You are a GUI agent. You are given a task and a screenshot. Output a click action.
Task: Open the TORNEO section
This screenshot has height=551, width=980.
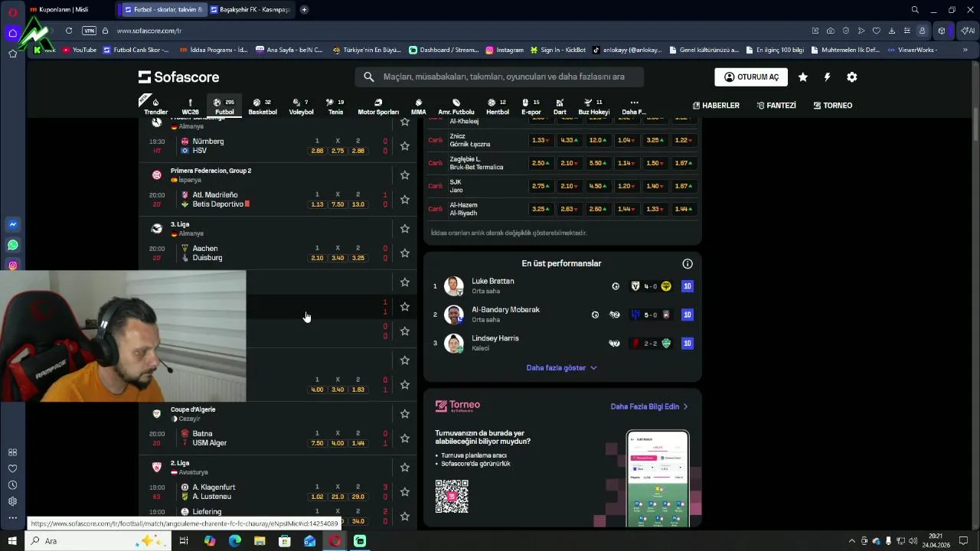coord(832,106)
